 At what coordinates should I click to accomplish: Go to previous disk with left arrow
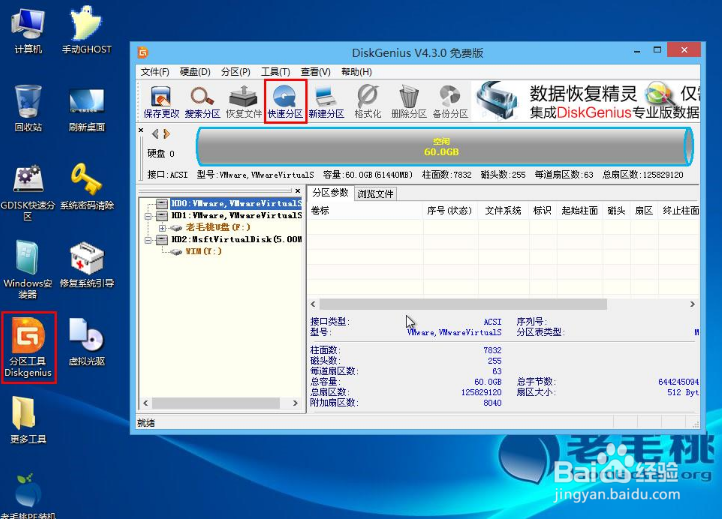(155, 134)
